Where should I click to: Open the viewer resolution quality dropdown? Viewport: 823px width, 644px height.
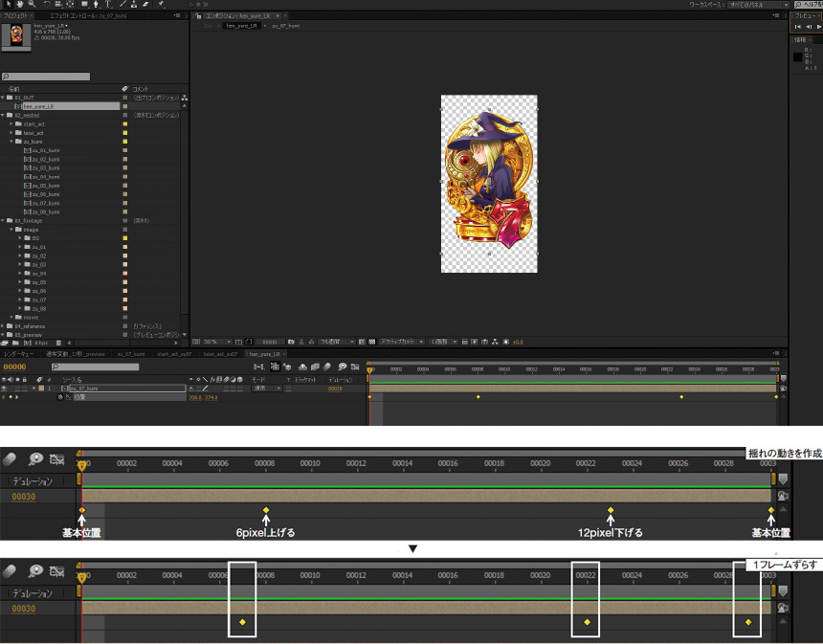[337, 342]
